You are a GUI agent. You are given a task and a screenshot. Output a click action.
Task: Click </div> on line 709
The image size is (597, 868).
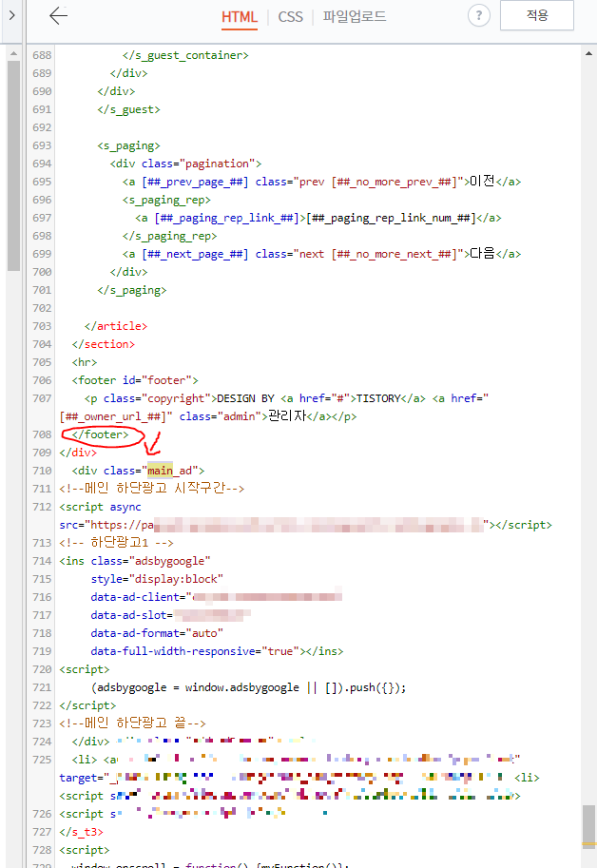click(x=78, y=453)
